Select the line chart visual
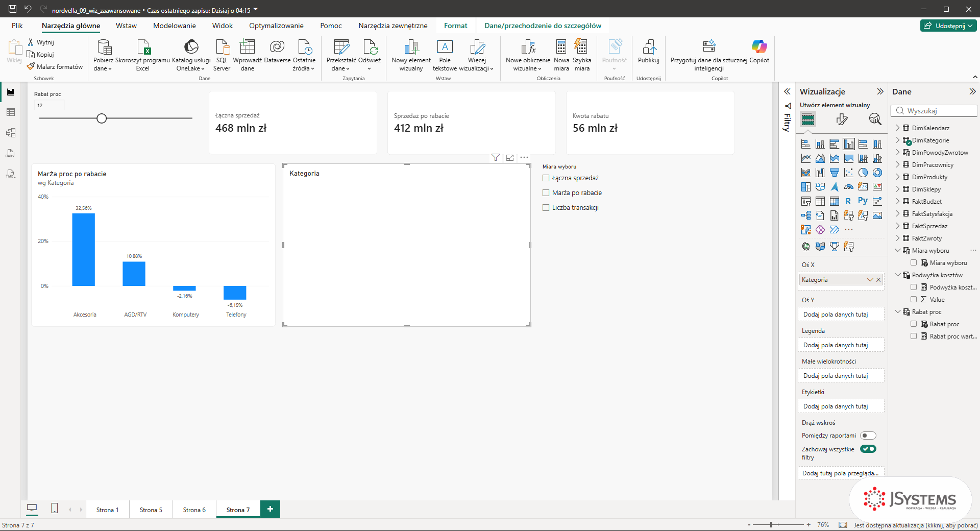The height and width of the screenshot is (531, 980). click(806, 158)
